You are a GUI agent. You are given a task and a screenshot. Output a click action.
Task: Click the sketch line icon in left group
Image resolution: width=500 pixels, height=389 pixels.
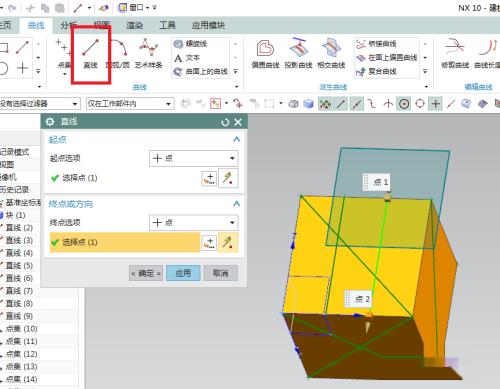[x=22, y=47]
